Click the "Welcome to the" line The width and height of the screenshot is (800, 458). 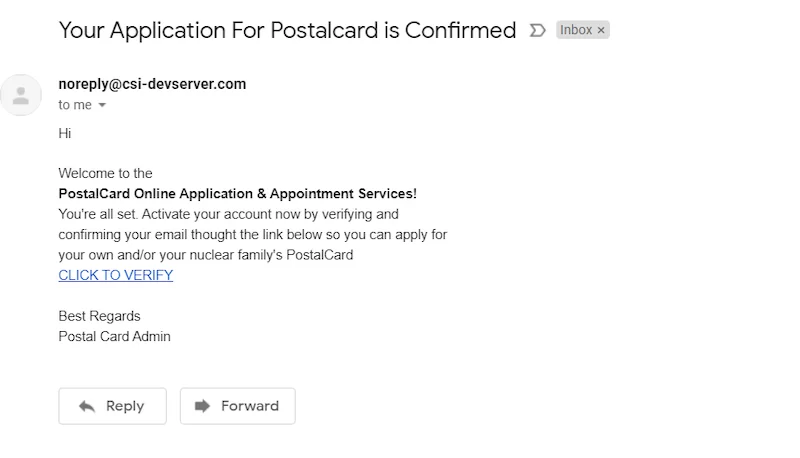(x=105, y=173)
